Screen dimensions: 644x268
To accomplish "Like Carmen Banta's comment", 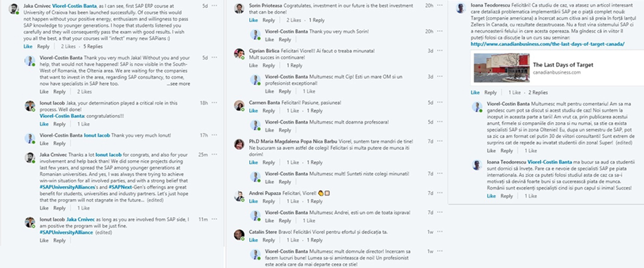I will click(x=254, y=111).
